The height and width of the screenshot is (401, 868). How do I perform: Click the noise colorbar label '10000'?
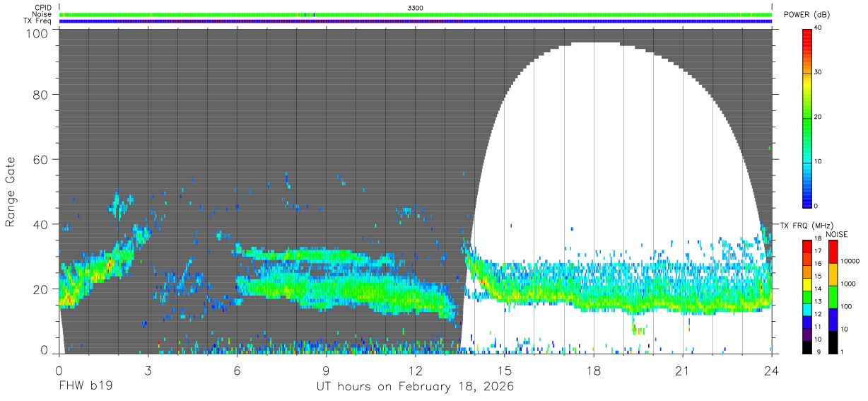pos(849,261)
